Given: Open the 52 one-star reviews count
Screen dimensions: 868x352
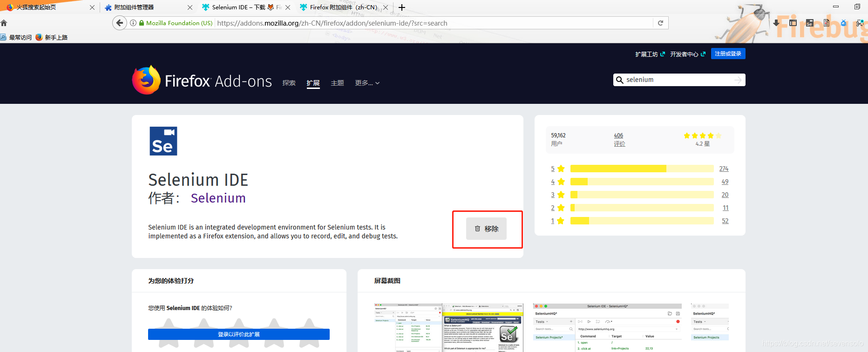Looking at the screenshot, I should (x=725, y=221).
